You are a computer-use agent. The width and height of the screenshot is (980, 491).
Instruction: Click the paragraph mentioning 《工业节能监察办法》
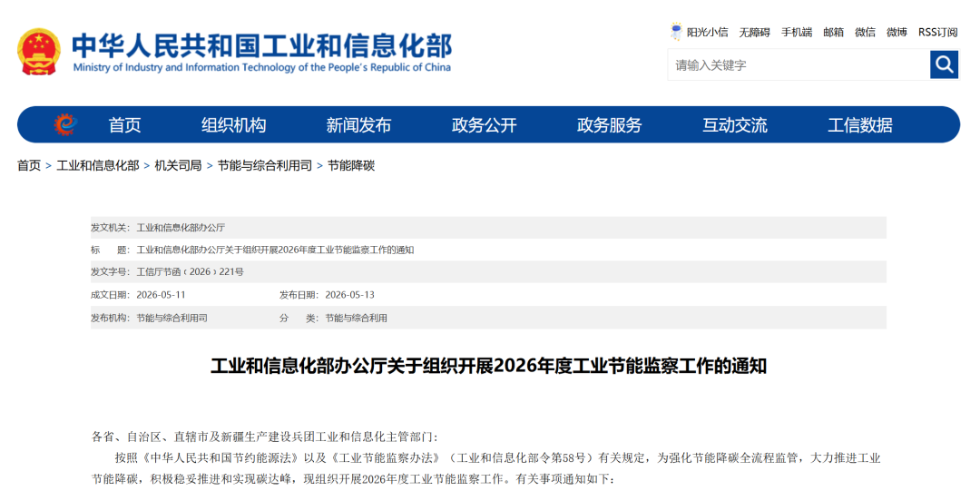click(486, 468)
